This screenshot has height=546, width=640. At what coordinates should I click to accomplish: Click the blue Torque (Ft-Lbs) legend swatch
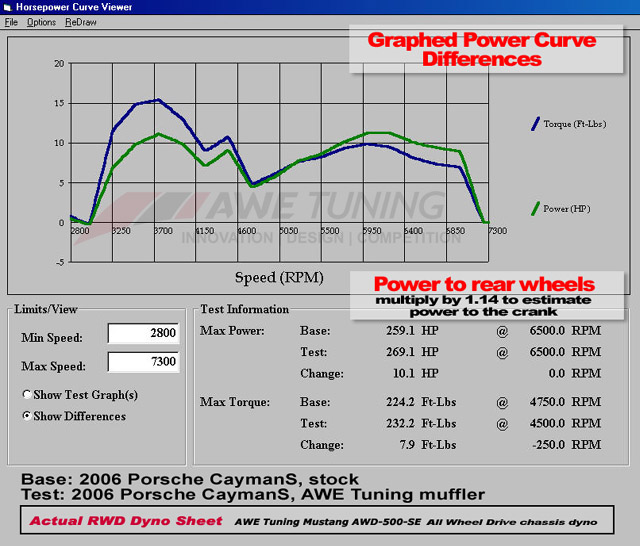[x=535, y=125]
